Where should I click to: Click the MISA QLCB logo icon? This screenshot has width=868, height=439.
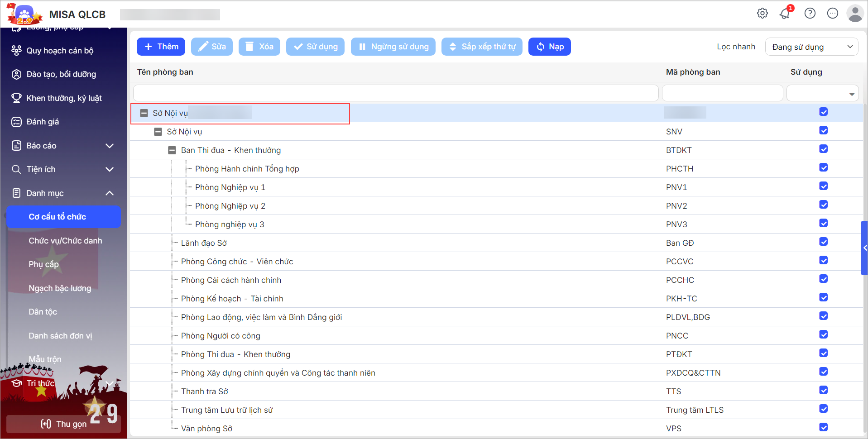24,14
